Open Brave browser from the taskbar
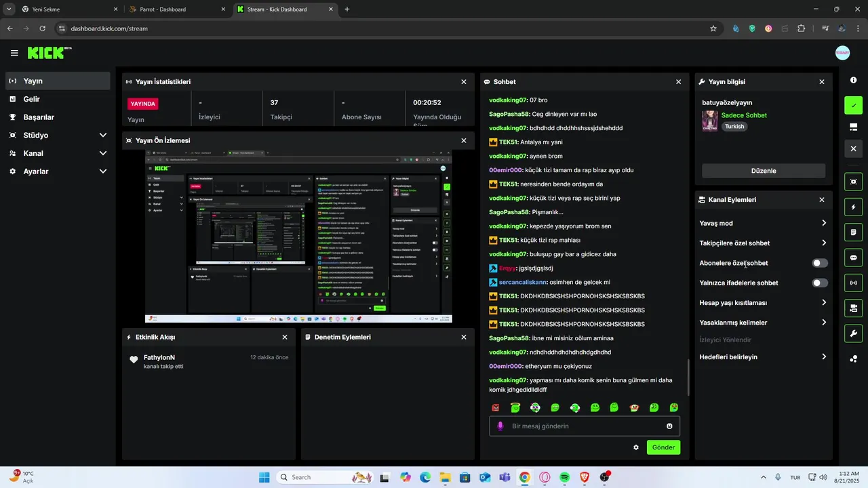The height and width of the screenshot is (488, 868). click(585, 477)
